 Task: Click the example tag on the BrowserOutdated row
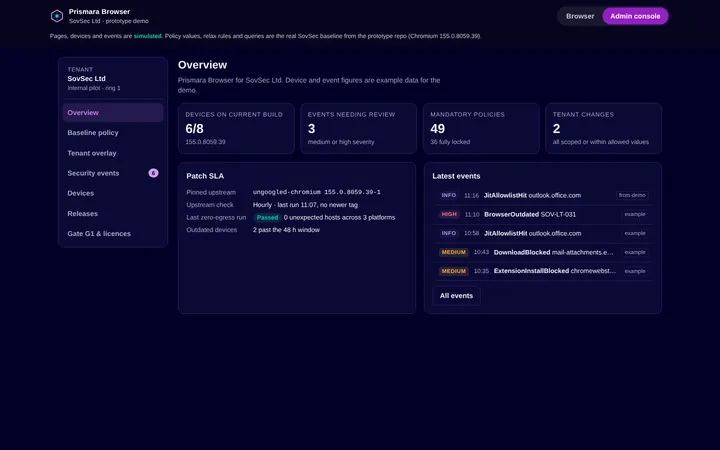(635, 214)
